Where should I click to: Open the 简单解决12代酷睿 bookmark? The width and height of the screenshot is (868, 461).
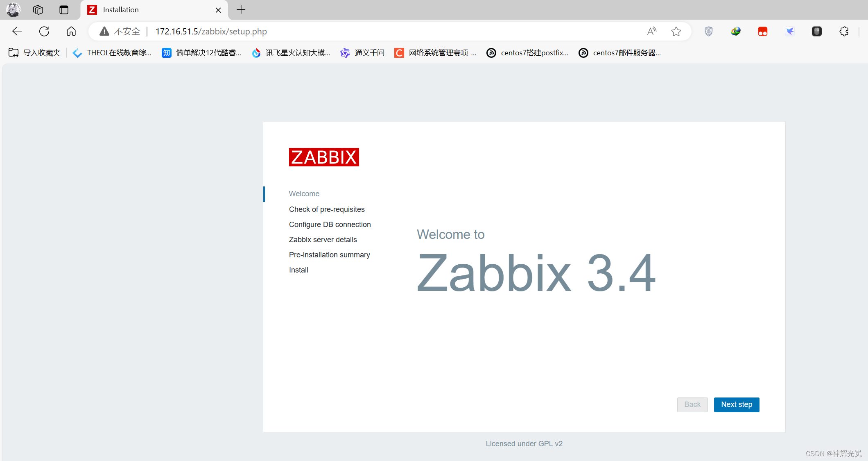201,53
